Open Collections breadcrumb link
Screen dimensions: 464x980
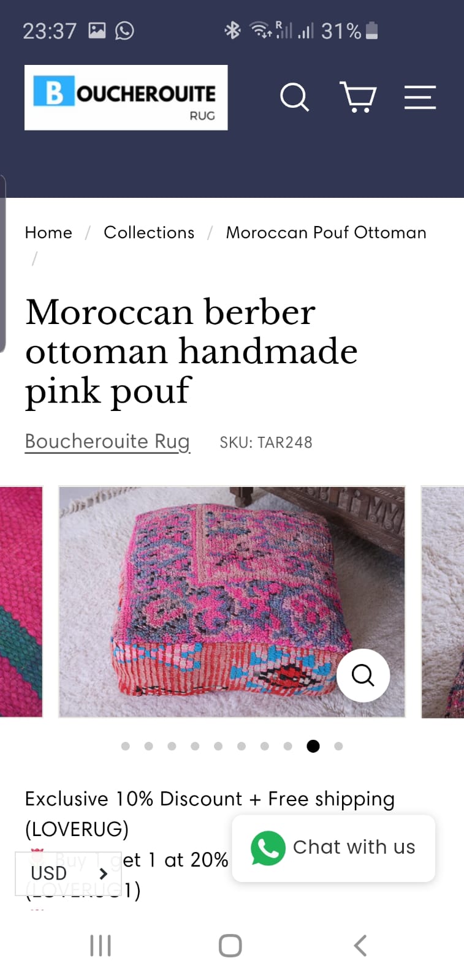pos(149,233)
